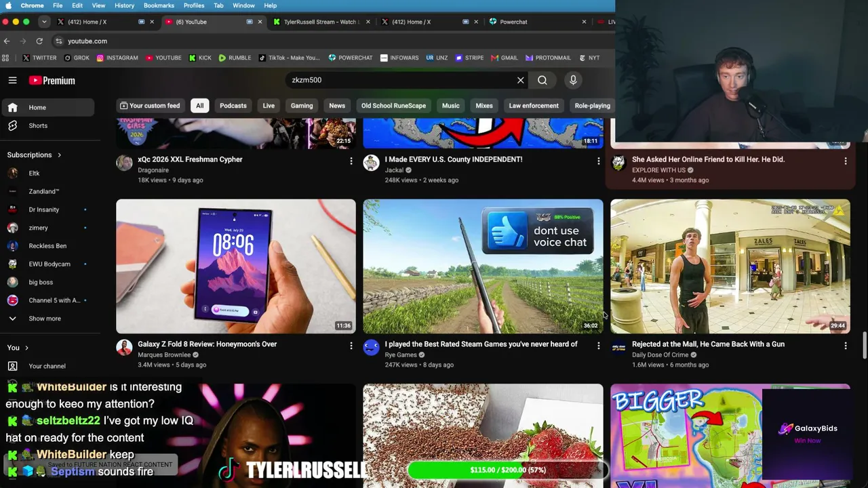Open the Dr Insanity subscription channel

[x=47, y=209]
